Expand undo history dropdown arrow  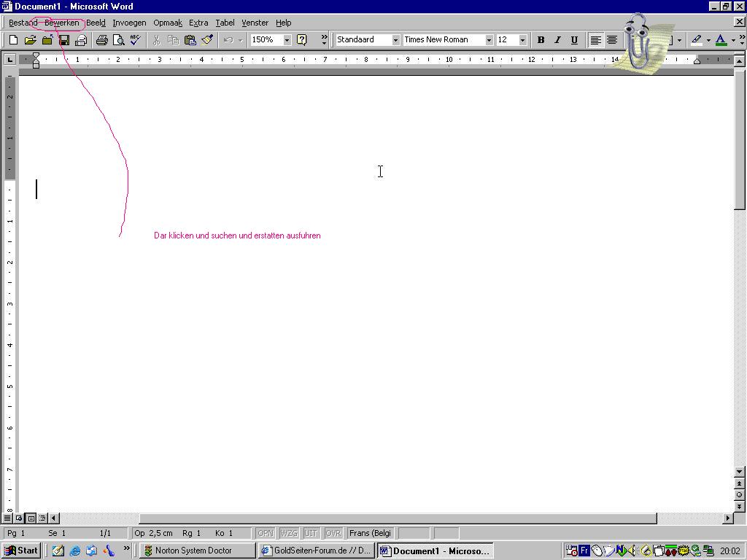click(x=241, y=40)
